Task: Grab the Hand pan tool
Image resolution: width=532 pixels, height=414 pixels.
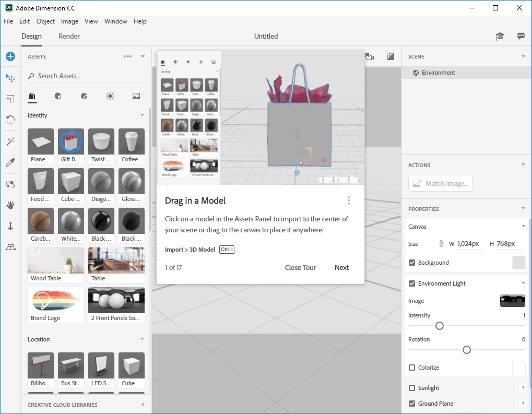Action: point(10,205)
